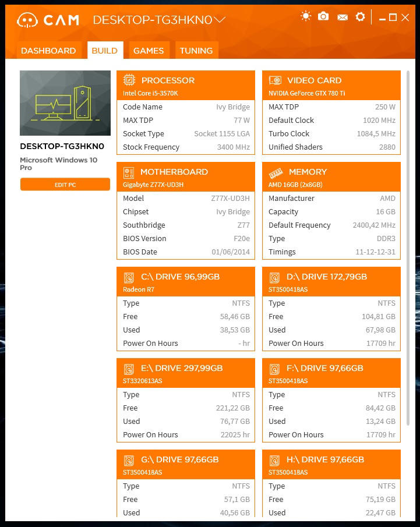Click C:\ DRIVE 96,99GB heading

[180, 277]
